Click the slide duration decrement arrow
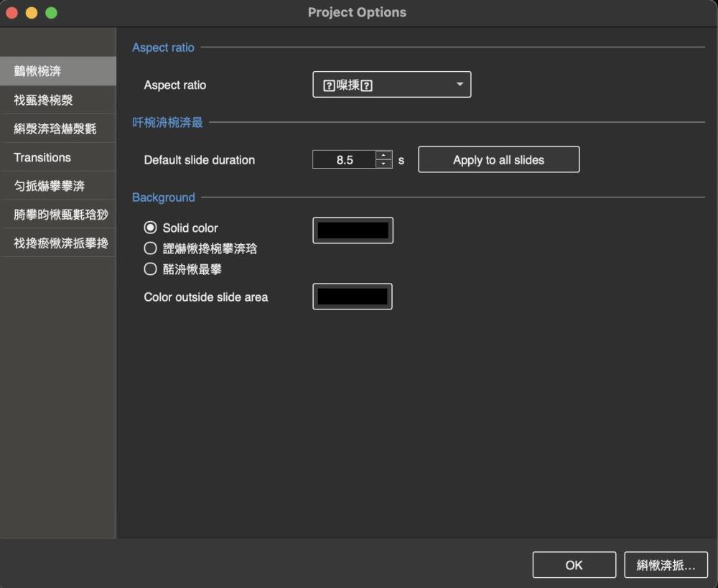718x588 pixels. [x=384, y=164]
